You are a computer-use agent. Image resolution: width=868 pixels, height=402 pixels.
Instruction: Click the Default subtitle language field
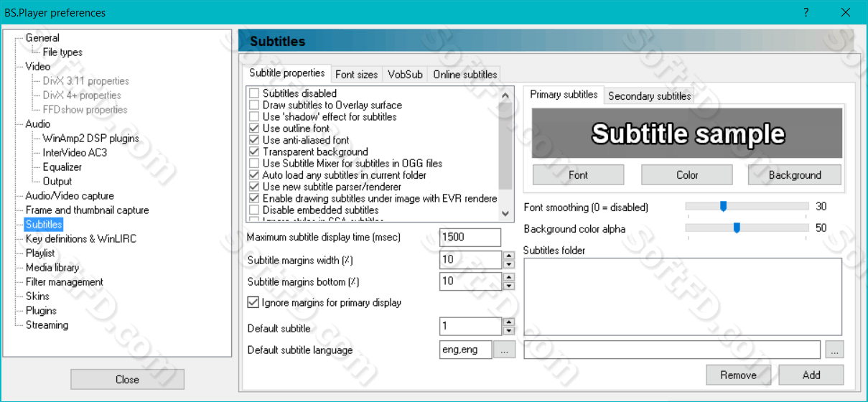click(466, 350)
